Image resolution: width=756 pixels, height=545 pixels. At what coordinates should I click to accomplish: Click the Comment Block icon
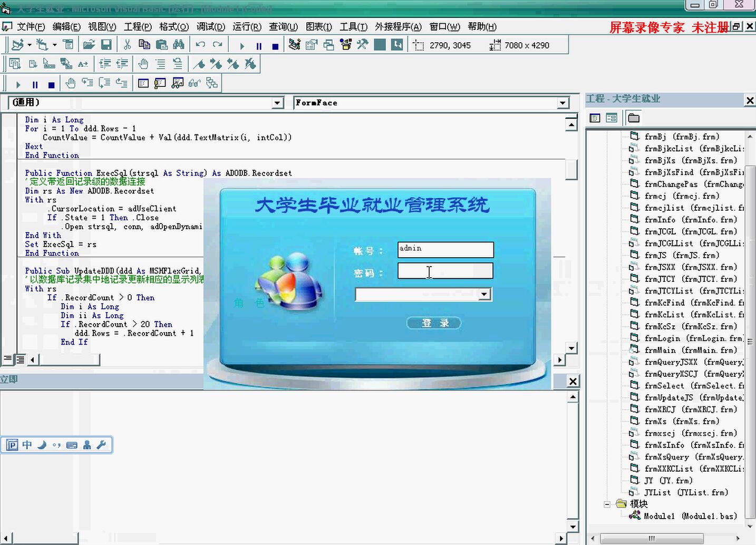tap(160, 64)
